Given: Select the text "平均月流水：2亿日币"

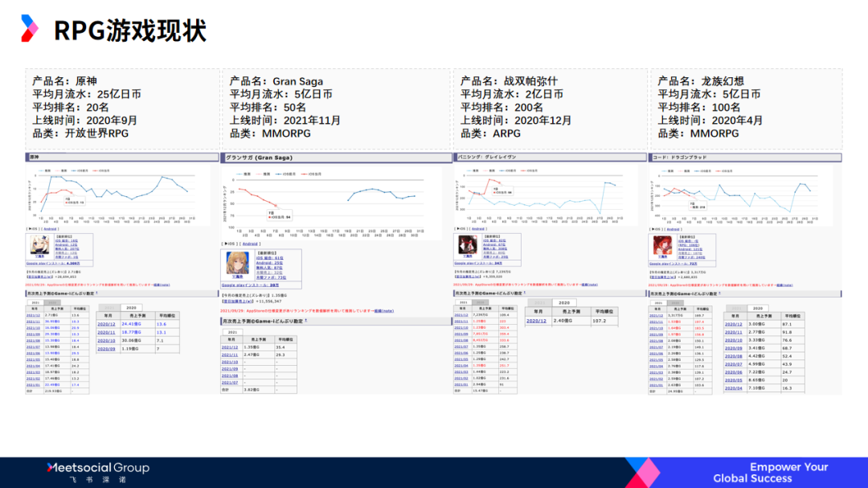Looking at the screenshot, I should click(512, 94).
